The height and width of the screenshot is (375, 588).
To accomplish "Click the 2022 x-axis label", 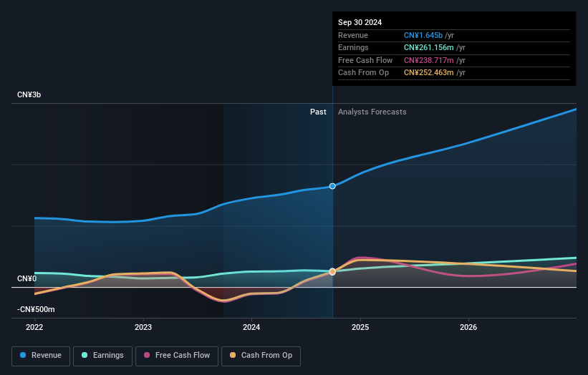I will [x=34, y=328].
